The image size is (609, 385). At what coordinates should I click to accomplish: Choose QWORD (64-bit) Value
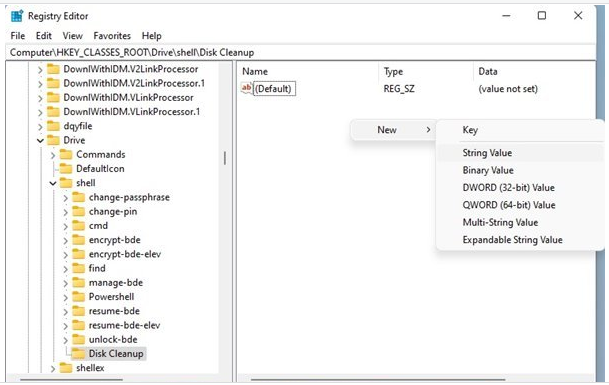pos(520,205)
